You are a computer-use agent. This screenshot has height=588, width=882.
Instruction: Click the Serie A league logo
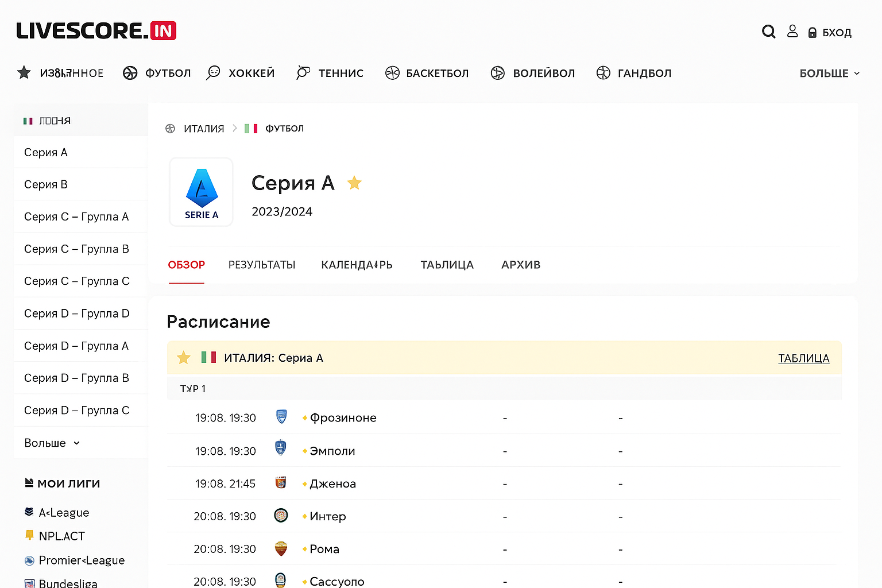tap(201, 192)
